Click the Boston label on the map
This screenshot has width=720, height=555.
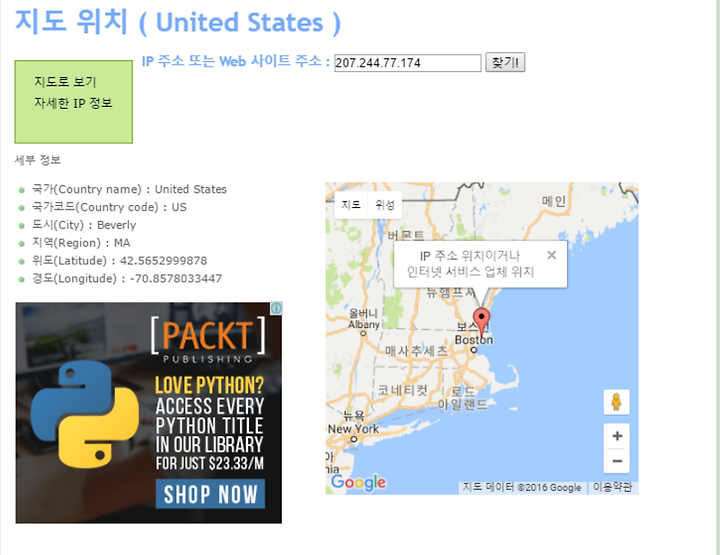point(474,340)
